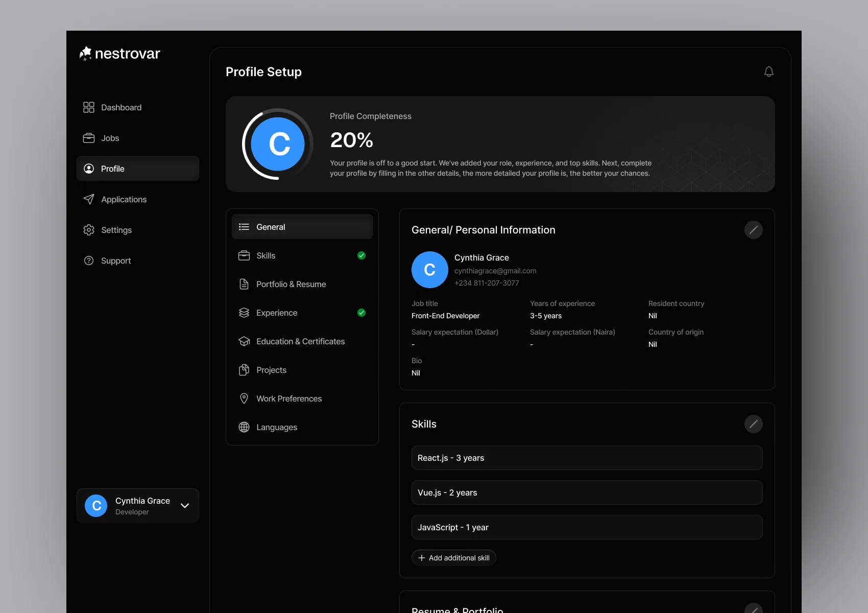This screenshot has width=868, height=613.
Task: Click the large profile completeness avatar
Action: 278,144
